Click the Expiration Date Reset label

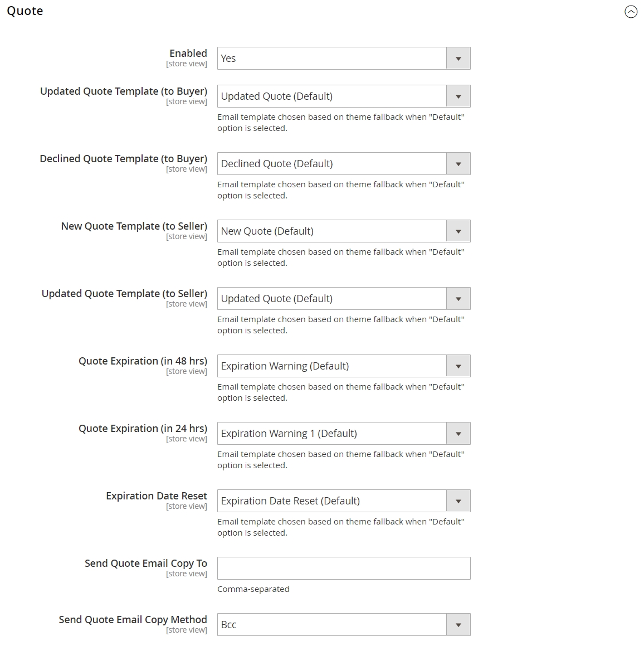tap(157, 496)
